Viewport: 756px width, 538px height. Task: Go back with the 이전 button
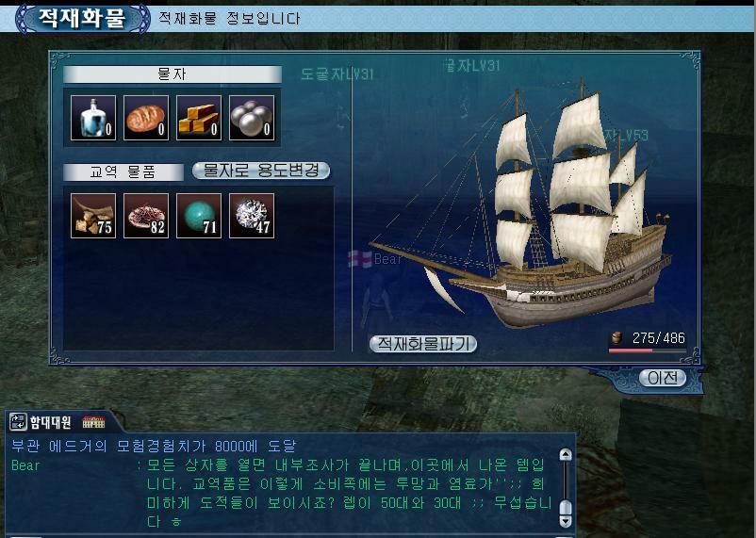(663, 378)
